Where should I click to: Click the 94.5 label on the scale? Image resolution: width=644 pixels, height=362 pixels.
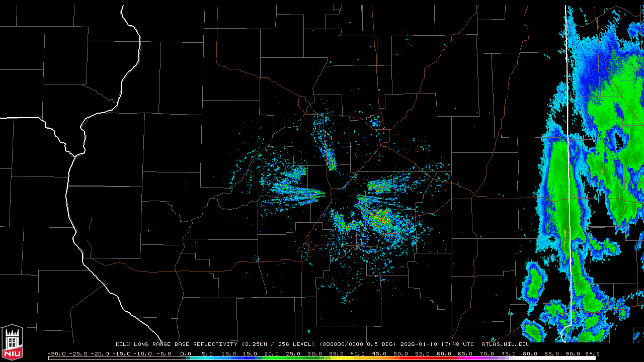click(592, 354)
